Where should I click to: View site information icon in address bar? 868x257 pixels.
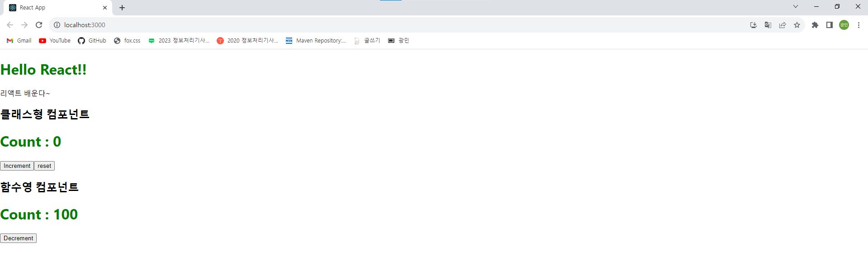[x=57, y=25]
